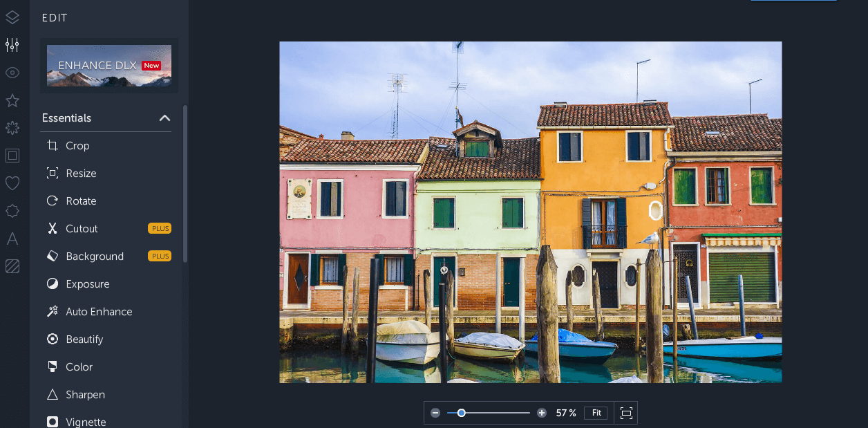Click the zoom in plus button
This screenshot has width=868, height=428.
point(542,413)
